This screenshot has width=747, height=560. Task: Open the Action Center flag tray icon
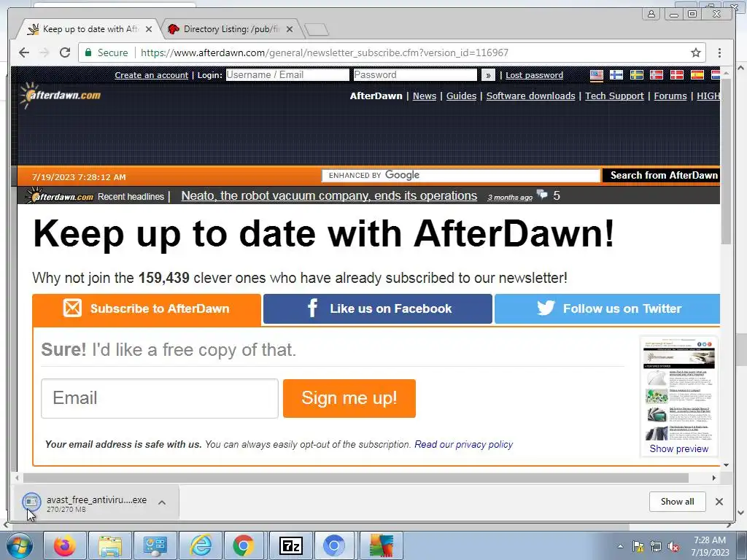[x=638, y=547]
